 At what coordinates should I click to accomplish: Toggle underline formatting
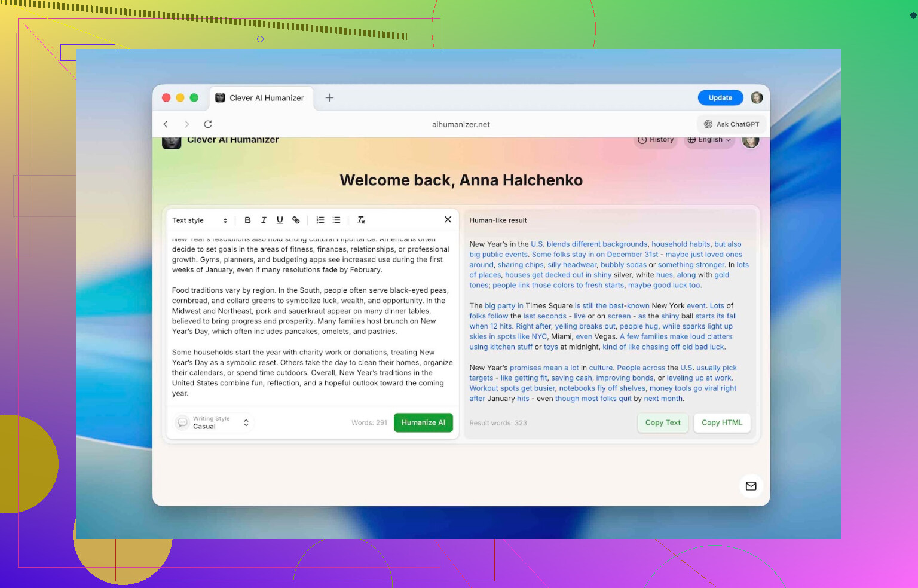pyautogui.click(x=280, y=220)
